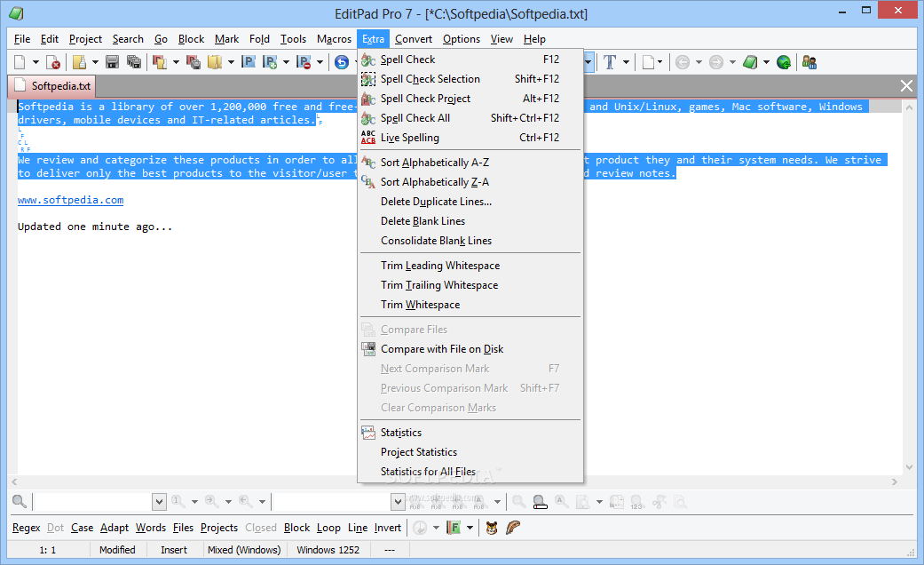Click the globe with green arrow icon
The height and width of the screenshot is (565, 924).
point(784,62)
